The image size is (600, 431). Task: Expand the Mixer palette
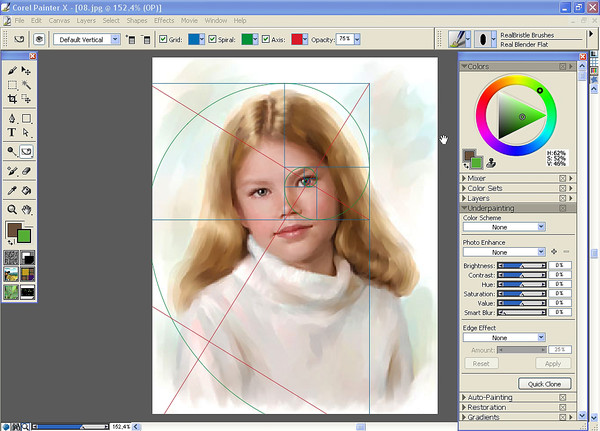click(x=464, y=178)
